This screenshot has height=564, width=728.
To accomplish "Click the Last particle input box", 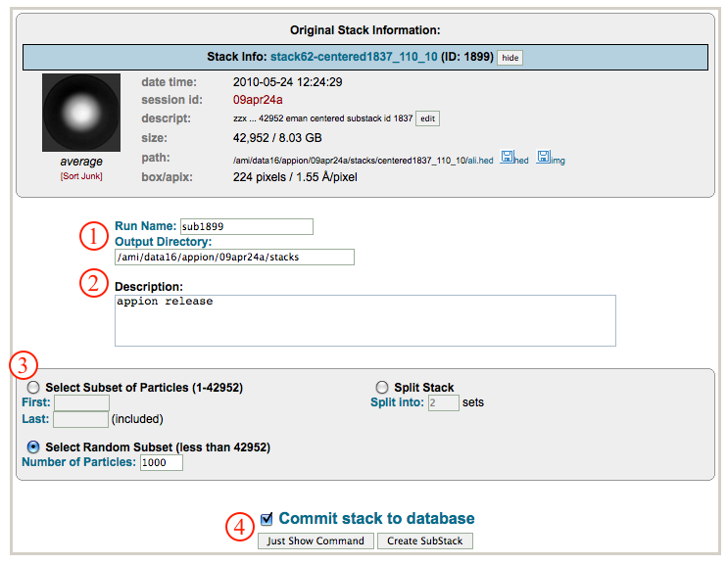I will [80, 419].
